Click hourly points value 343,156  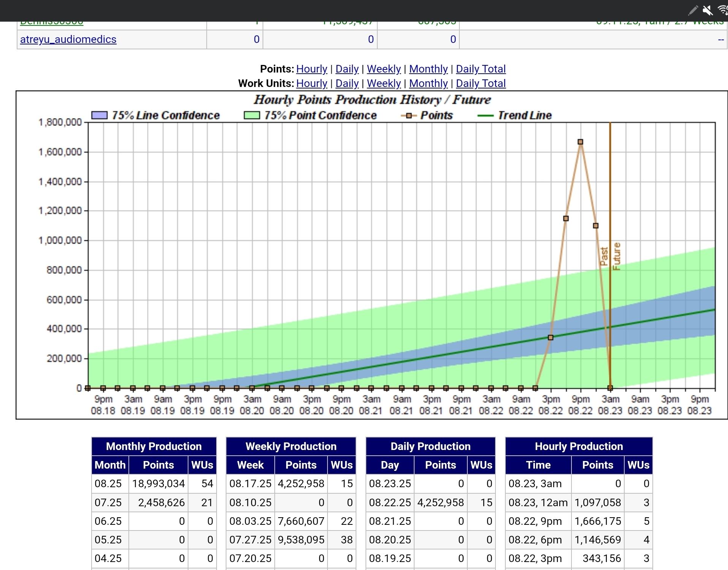(x=602, y=558)
